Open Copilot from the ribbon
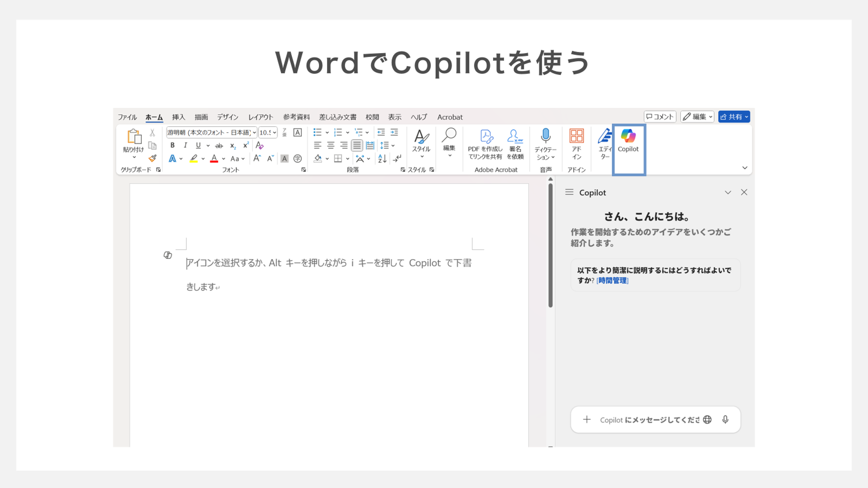 click(628, 140)
